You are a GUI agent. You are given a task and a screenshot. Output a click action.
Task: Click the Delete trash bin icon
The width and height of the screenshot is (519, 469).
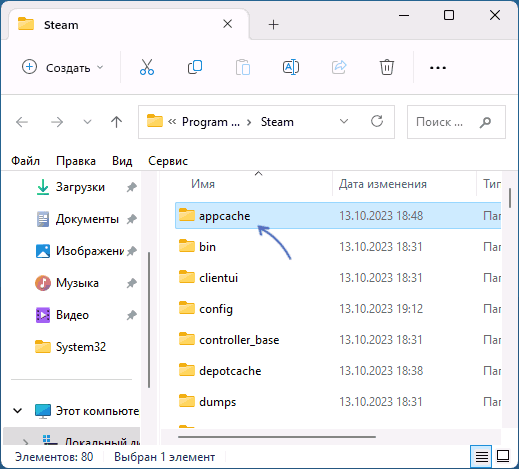click(x=387, y=67)
